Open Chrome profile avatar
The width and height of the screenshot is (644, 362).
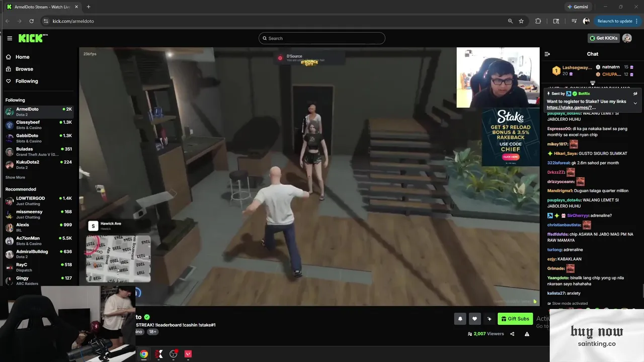586,21
